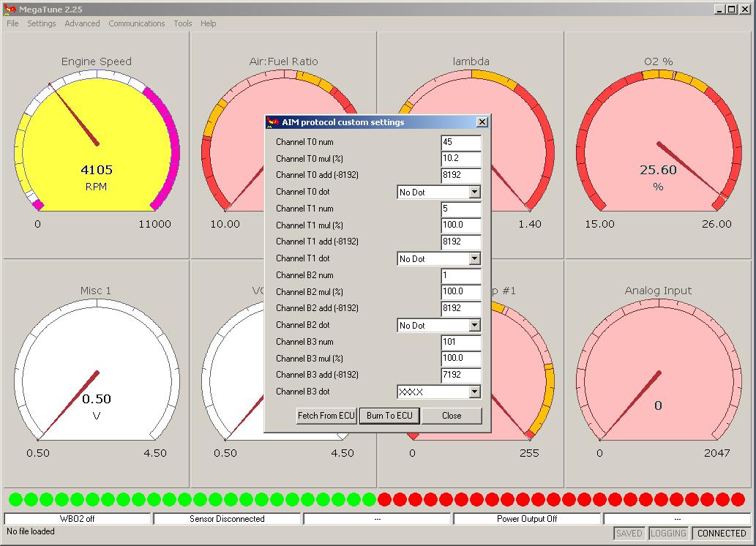The height and width of the screenshot is (546, 756).
Task: Click the Power Output Off status field
Action: [527, 519]
